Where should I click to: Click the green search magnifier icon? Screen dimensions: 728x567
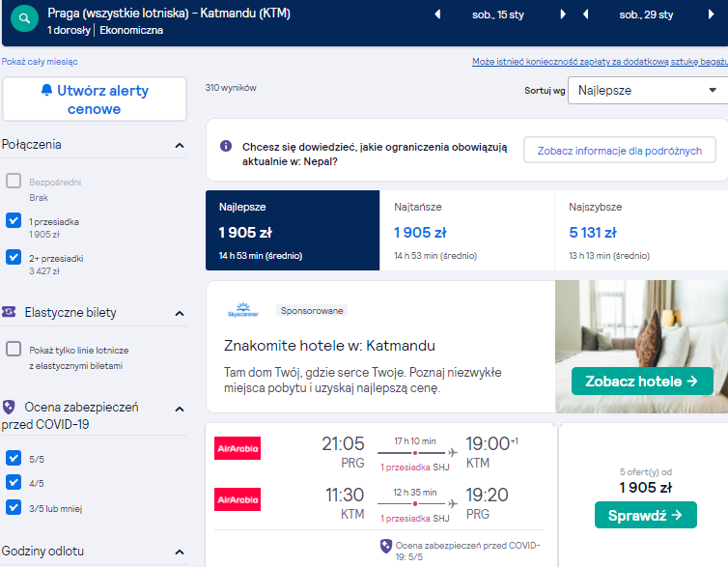click(x=24, y=18)
